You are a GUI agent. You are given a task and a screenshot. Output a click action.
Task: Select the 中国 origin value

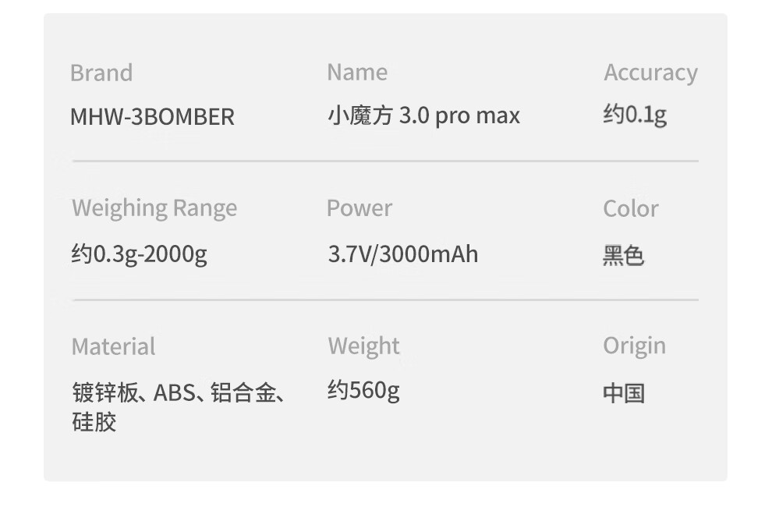[624, 393]
